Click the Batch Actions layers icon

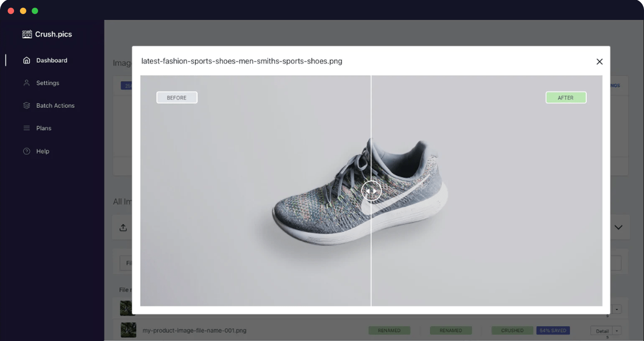(27, 106)
